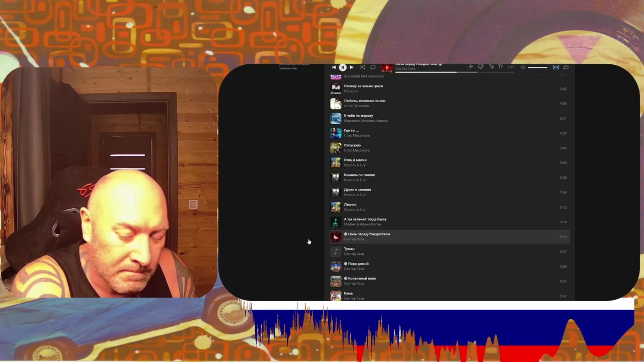
Task: Click the sparkle recommendations icon
Action: (492, 67)
